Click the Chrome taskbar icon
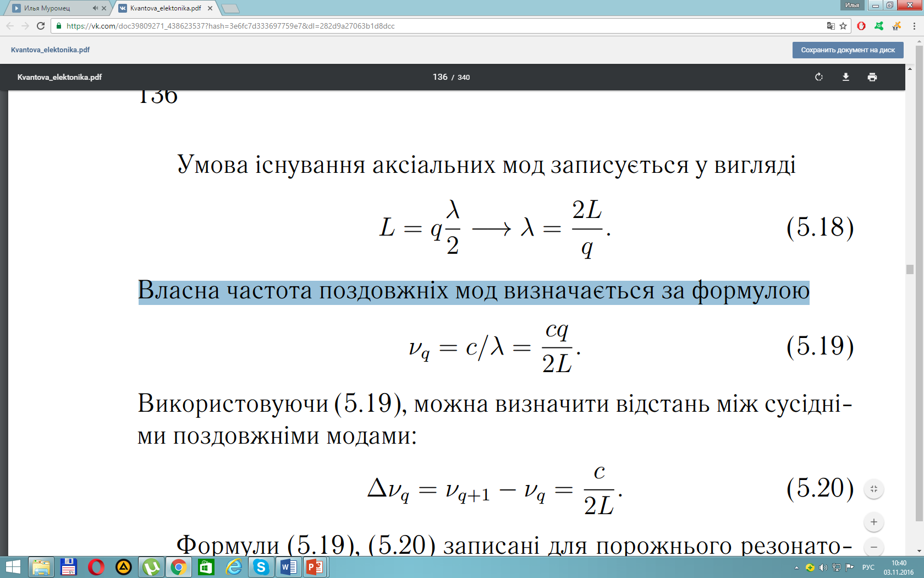 [179, 567]
